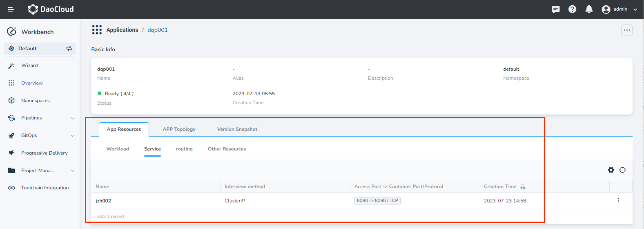
Task: Refresh the service list
Action: pyautogui.click(x=622, y=170)
